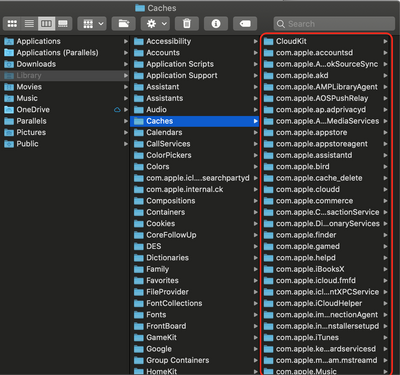400x375 pixels.
Task: Expand arrow beside CloudKit
Action: click(385, 41)
